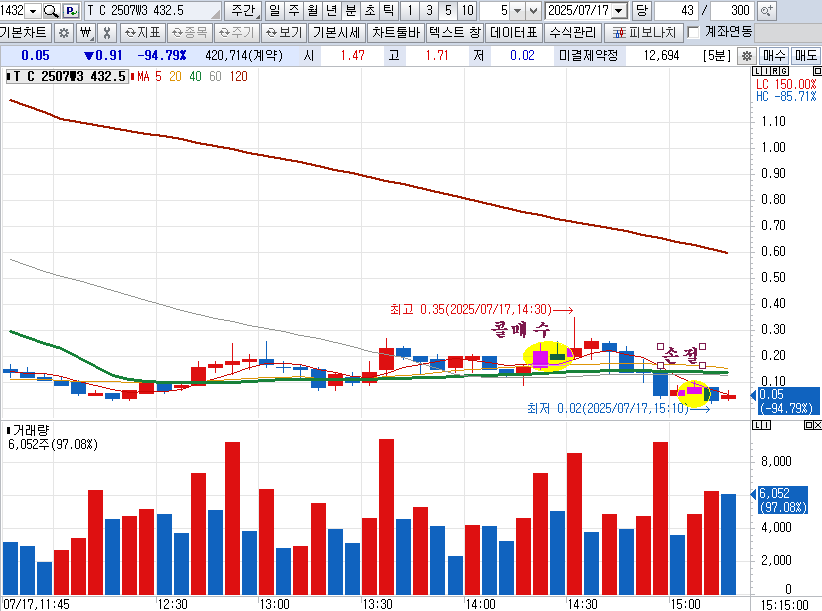
Task: Open the gear settings beside 기본차트
Action: (64, 33)
